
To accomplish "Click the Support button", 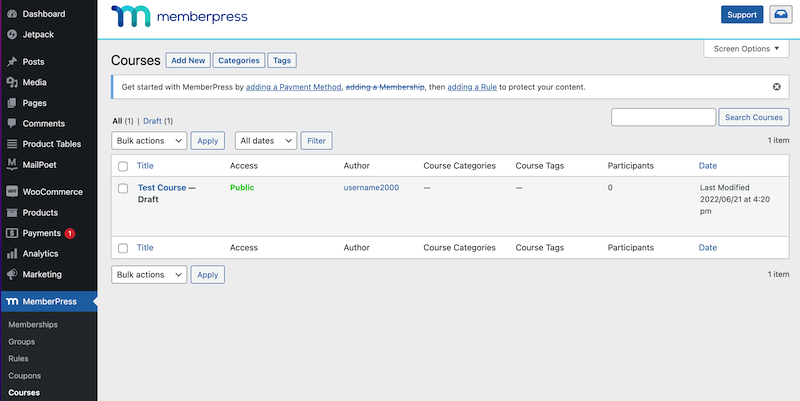I will 742,14.
